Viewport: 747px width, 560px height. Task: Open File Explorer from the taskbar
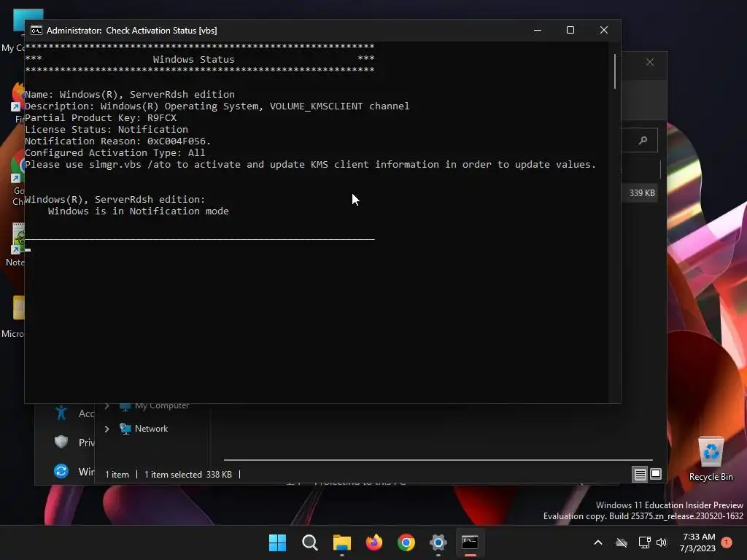pyautogui.click(x=341, y=542)
